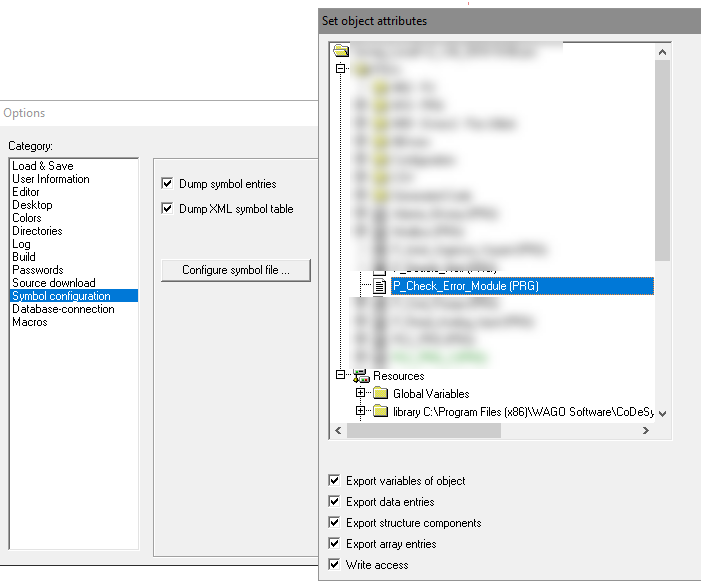Toggle Export array entries option
The height and width of the screenshot is (582, 701).
(x=335, y=544)
